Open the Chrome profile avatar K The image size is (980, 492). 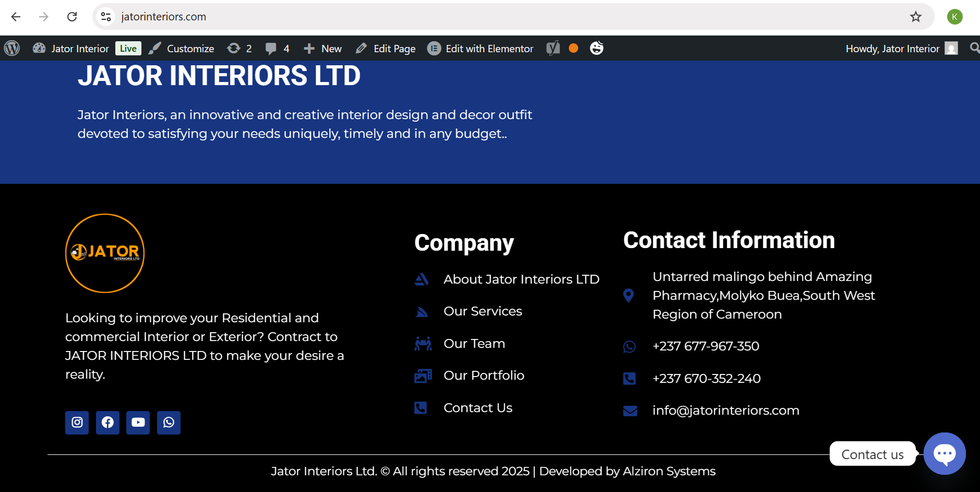point(954,17)
